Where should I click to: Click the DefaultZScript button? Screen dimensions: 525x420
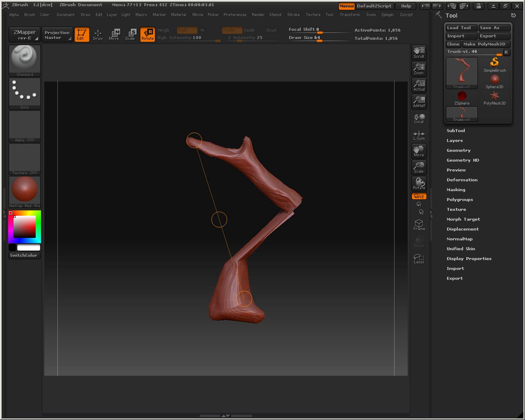pyautogui.click(x=374, y=6)
